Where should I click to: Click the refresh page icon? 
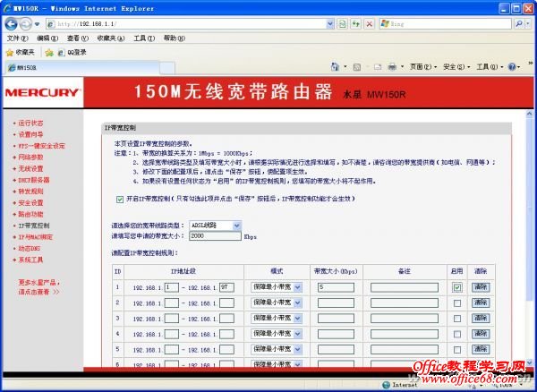tap(356, 24)
